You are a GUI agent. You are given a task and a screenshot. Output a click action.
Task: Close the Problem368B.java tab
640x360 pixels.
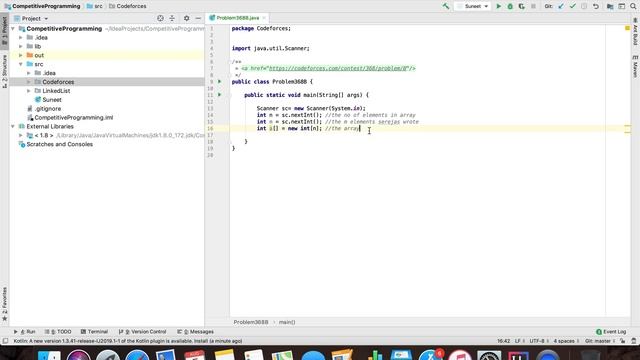(264, 18)
